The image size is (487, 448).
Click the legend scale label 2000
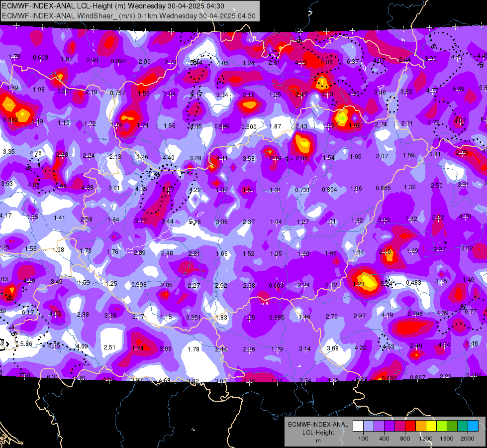(x=468, y=439)
